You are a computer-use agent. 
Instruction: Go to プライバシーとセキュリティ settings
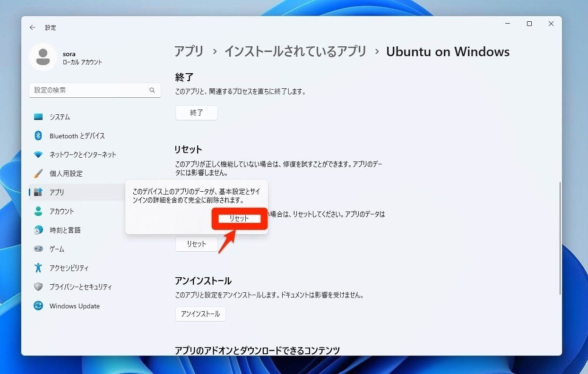pyautogui.click(x=95, y=287)
